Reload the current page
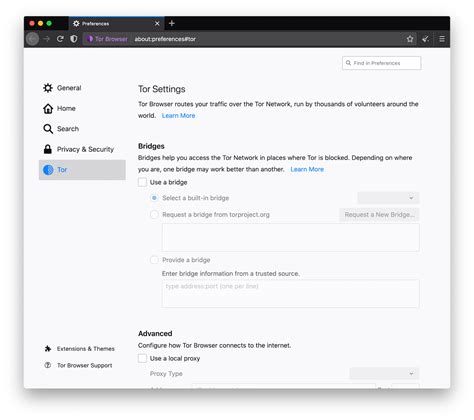Image resolution: width=474 pixels, height=420 pixels. [x=60, y=39]
